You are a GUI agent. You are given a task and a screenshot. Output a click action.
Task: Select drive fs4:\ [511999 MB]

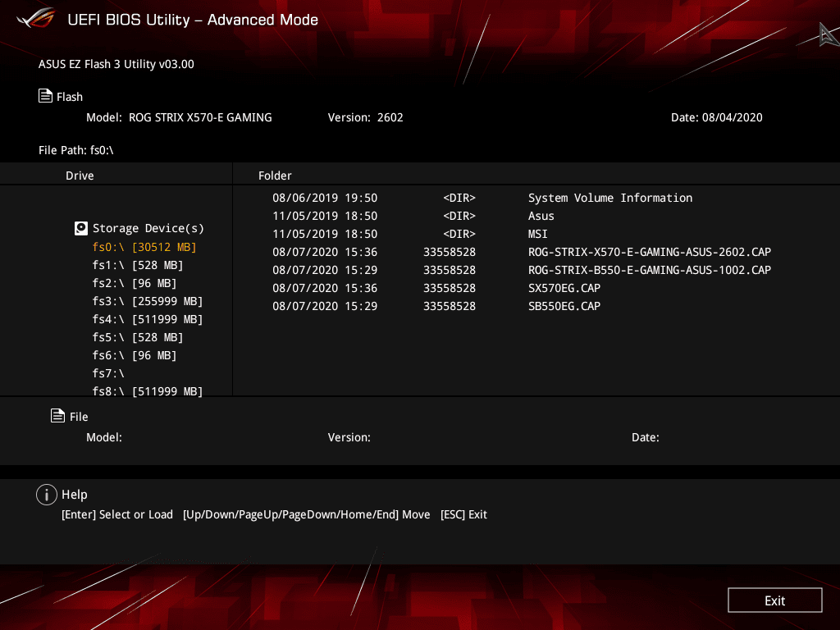(148, 319)
